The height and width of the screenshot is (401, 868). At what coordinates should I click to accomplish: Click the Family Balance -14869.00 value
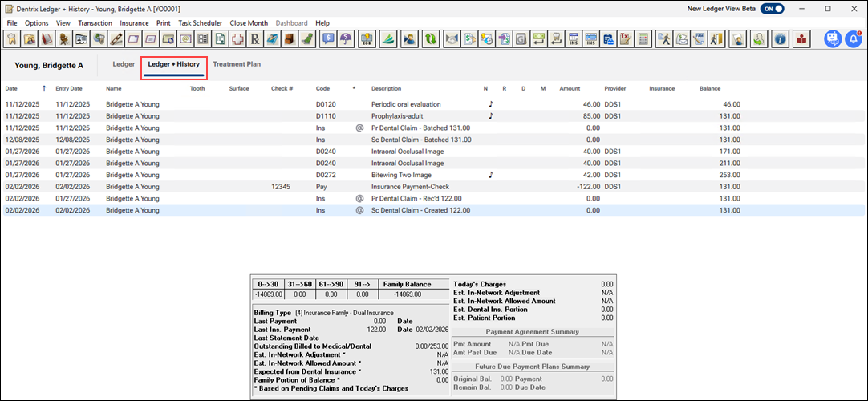coord(407,294)
